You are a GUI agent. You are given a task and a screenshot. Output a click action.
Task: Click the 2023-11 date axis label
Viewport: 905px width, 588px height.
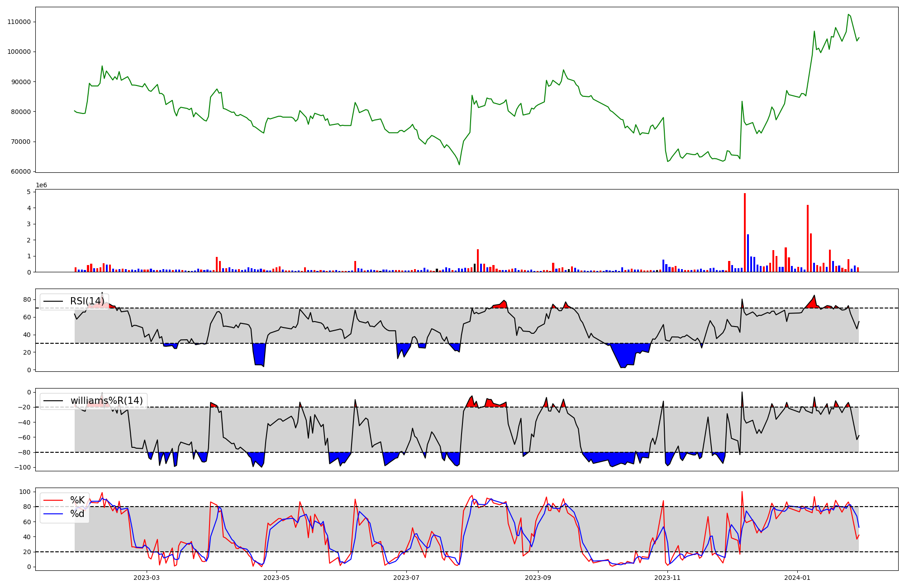tap(668, 578)
